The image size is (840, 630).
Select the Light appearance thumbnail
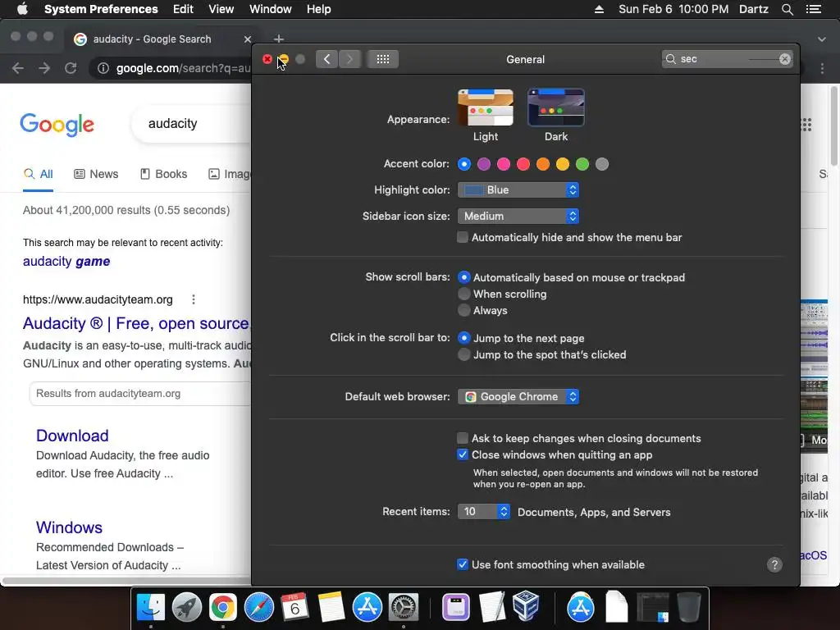[x=486, y=107]
